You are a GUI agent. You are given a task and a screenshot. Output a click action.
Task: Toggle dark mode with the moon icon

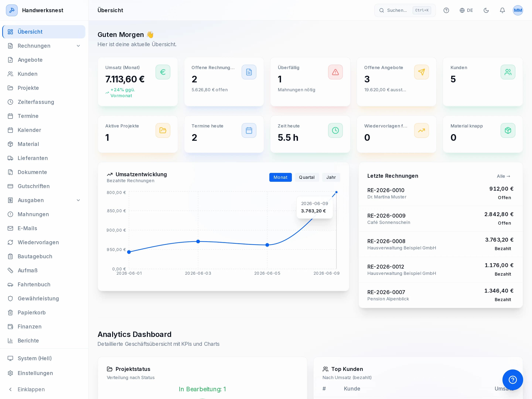tap(486, 10)
